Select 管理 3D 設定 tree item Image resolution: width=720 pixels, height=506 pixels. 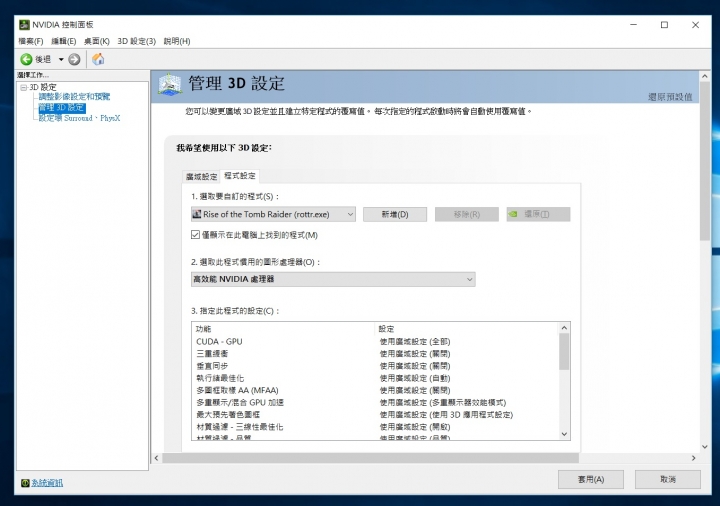click(x=62, y=107)
